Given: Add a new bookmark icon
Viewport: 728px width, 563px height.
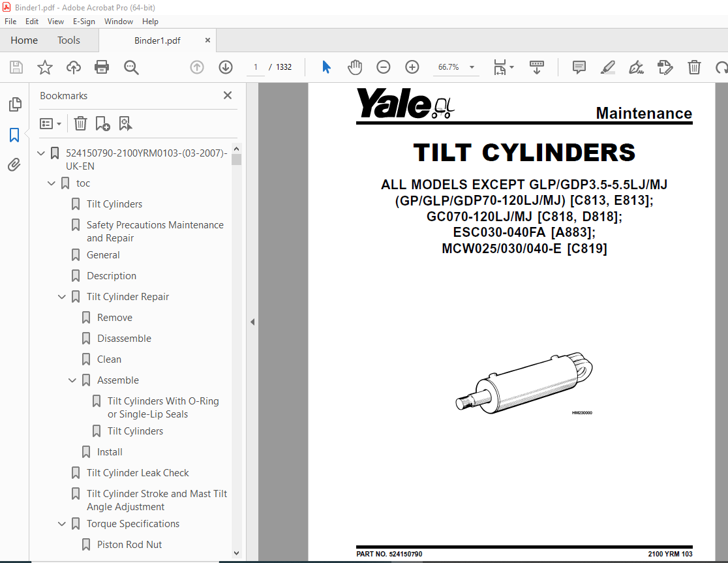Looking at the screenshot, I should click(102, 123).
